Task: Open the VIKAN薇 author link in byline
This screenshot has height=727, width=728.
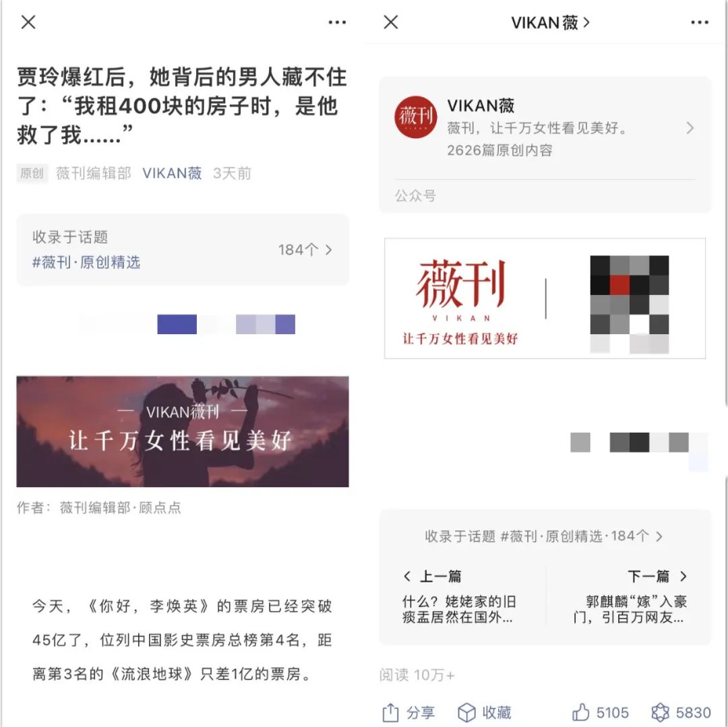Action: click(x=172, y=173)
